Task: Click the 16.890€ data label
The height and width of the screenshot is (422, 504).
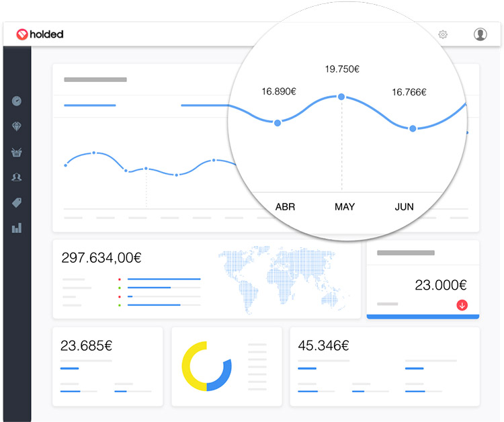Action: click(279, 91)
